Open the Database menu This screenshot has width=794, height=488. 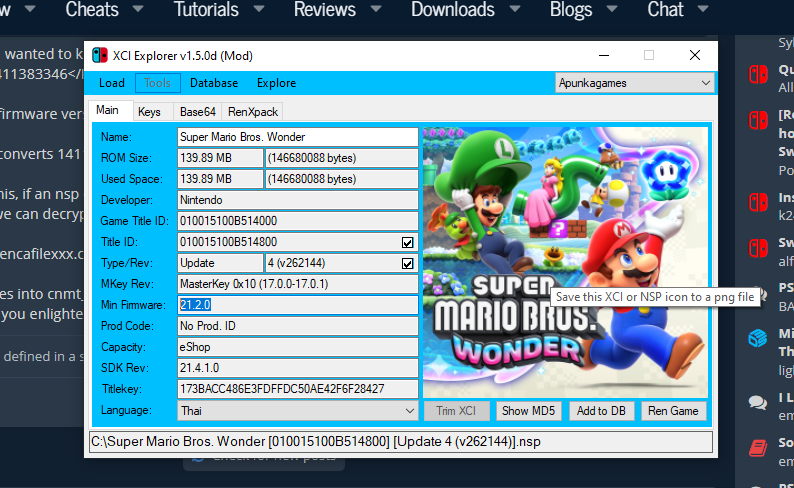click(214, 83)
